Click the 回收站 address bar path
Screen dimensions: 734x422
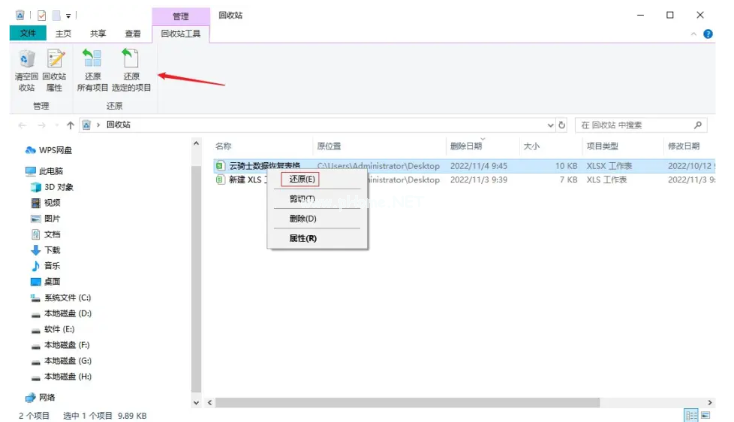click(x=118, y=125)
